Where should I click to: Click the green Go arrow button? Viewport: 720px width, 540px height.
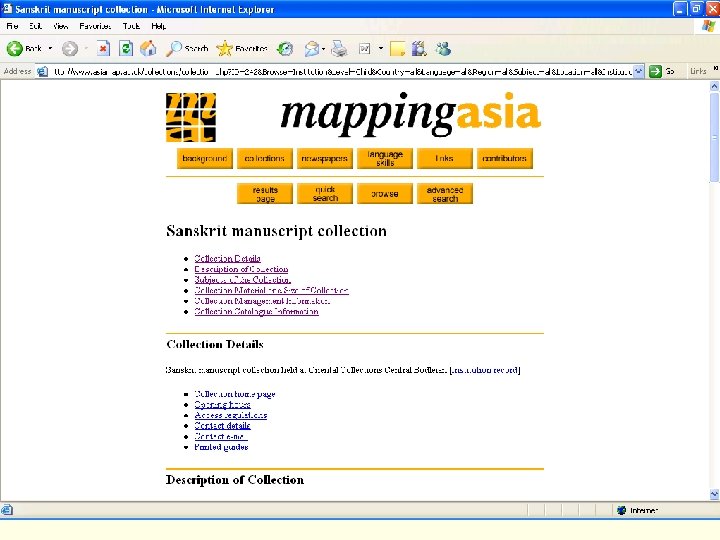click(655, 71)
